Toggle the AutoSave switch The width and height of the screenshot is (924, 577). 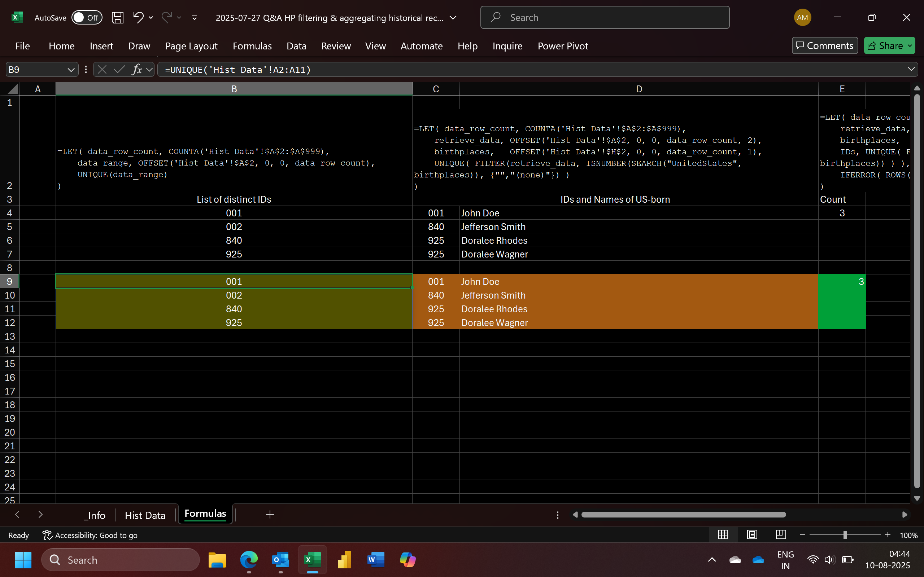click(87, 18)
